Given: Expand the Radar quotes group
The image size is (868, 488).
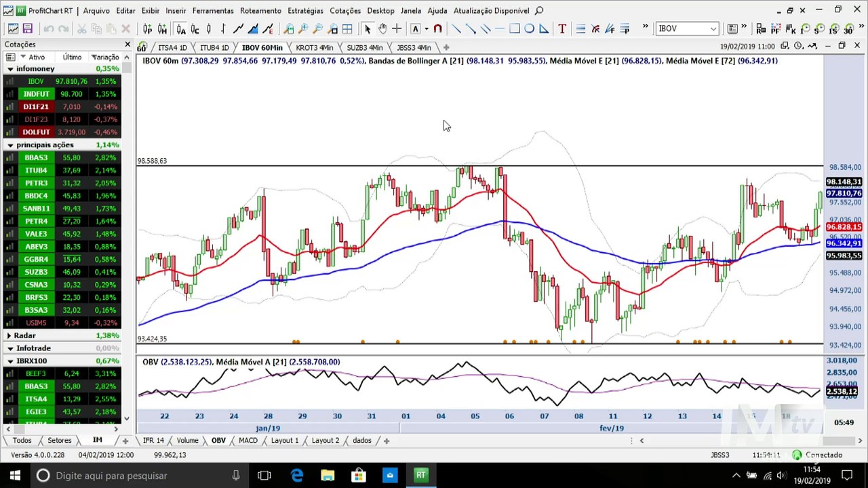Looking at the screenshot, I should (9, 335).
